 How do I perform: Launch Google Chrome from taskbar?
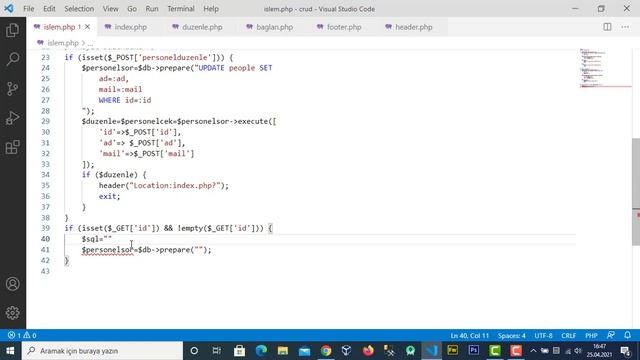coord(326,351)
